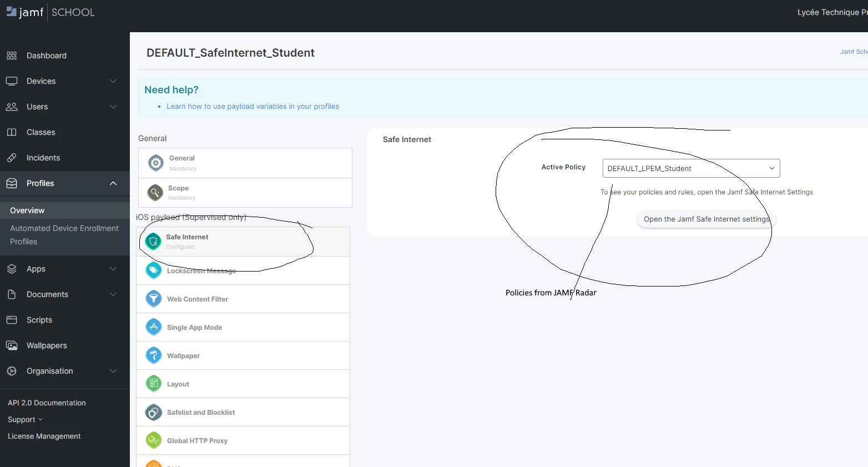Click the Lycée Technique account name

(x=832, y=12)
